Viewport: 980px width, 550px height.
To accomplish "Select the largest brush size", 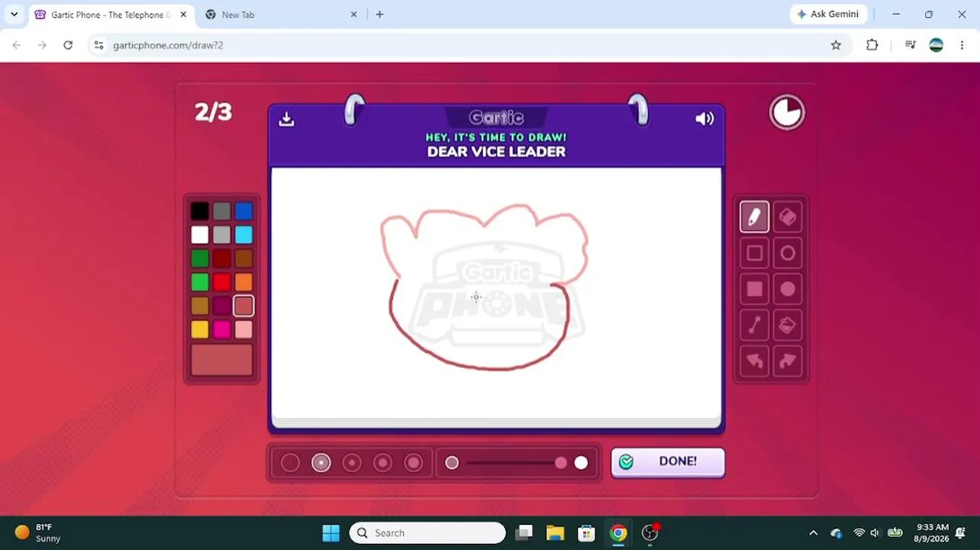I will click(x=414, y=462).
